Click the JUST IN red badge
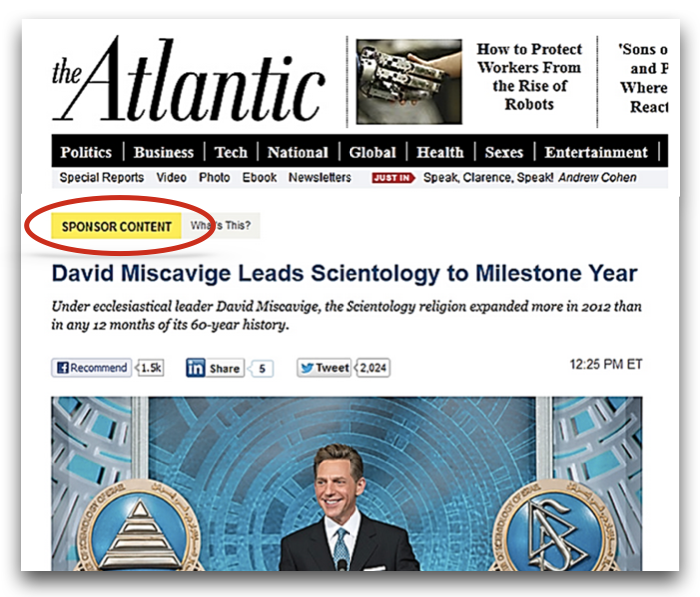Image resolution: width=700 pixels, height=597 pixels. (x=393, y=178)
